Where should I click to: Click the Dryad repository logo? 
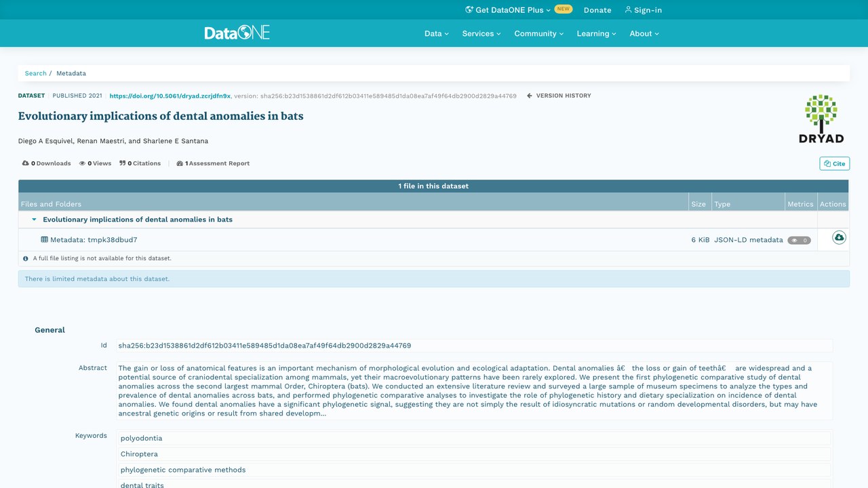[x=821, y=119]
